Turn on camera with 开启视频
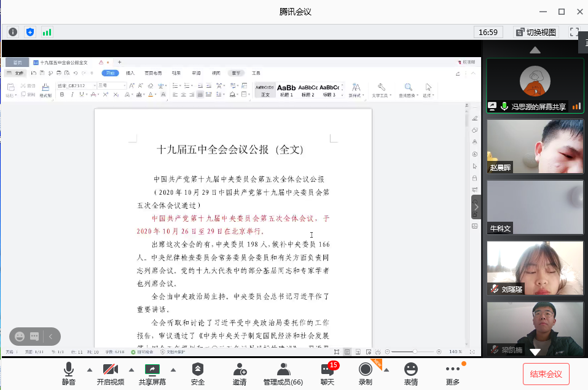Viewport: 588px width, 390px height. (111, 373)
